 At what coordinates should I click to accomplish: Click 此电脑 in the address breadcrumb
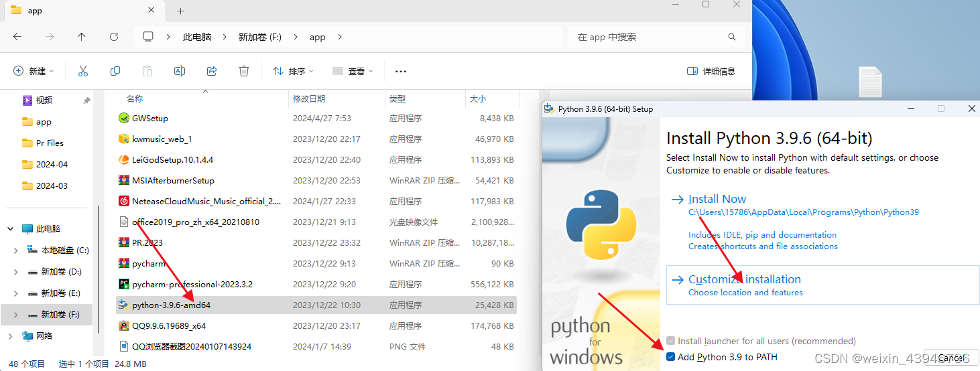(197, 37)
